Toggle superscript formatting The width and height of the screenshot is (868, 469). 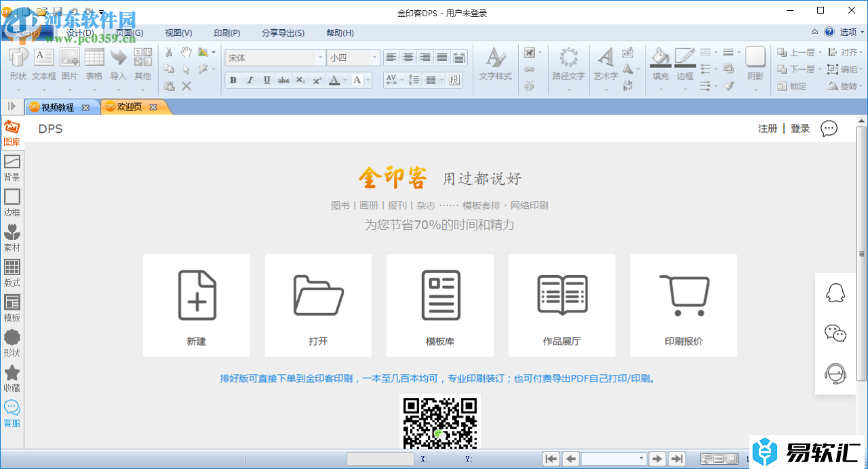[317, 80]
